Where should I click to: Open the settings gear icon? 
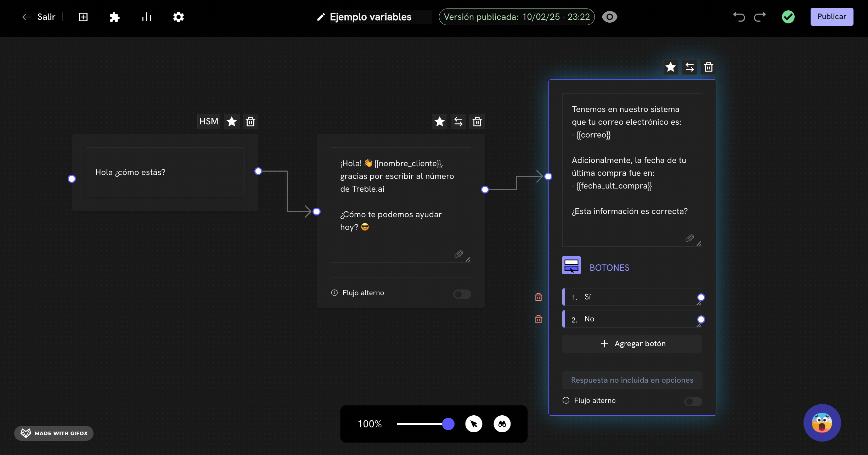178,17
